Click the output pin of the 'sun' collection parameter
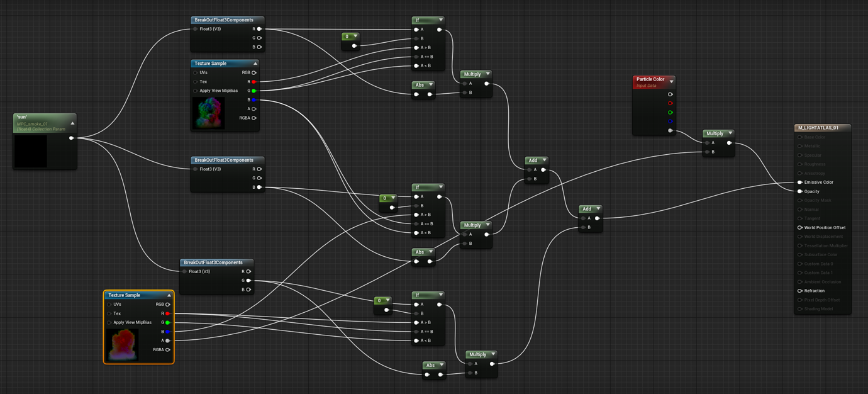Image resolution: width=868 pixels, height=394 pixels. (x=71, y=138)
